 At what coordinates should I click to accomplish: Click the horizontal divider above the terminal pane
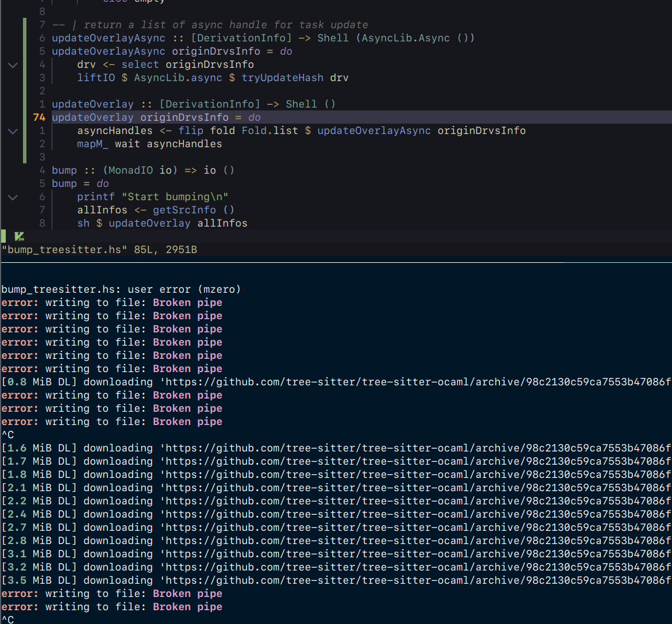pyautogui.click(x=336, y=262)
